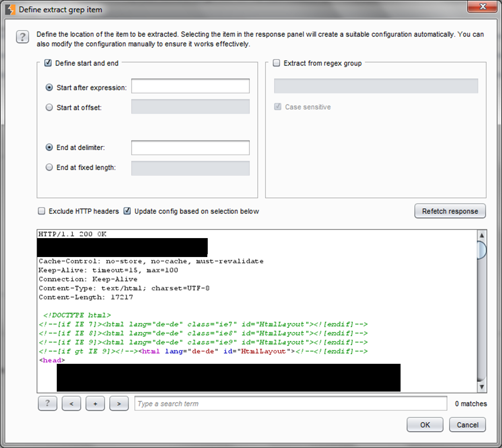Image resolution: width=502 pixels, height=448 pixels.
Task: Click the search help "?" icon below the response
Action: coord(47,403)
